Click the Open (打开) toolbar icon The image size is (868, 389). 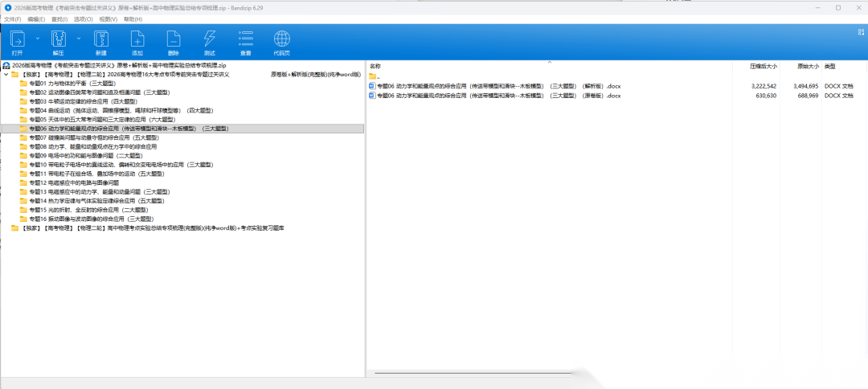pyautogui.click(x=17, y=41)
